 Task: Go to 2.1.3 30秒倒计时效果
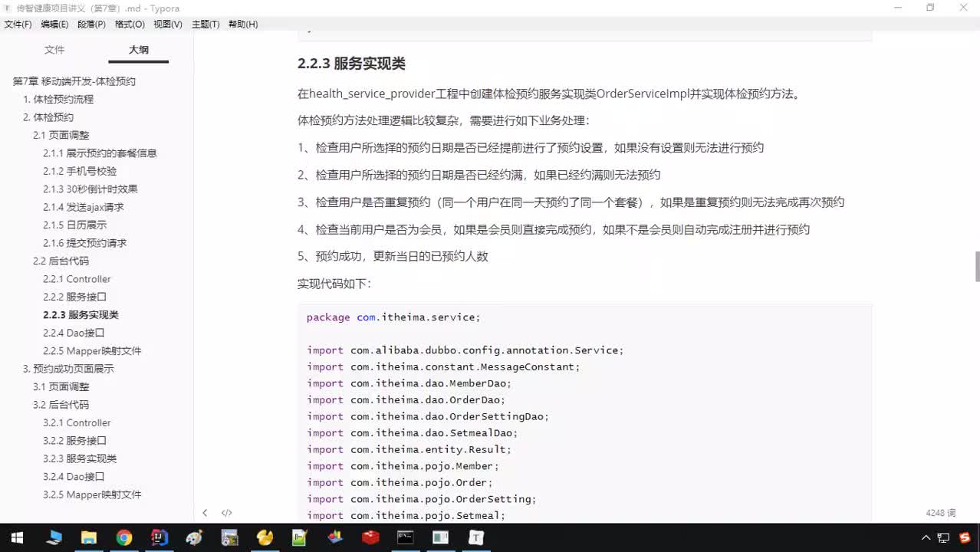tap(90, 189)
